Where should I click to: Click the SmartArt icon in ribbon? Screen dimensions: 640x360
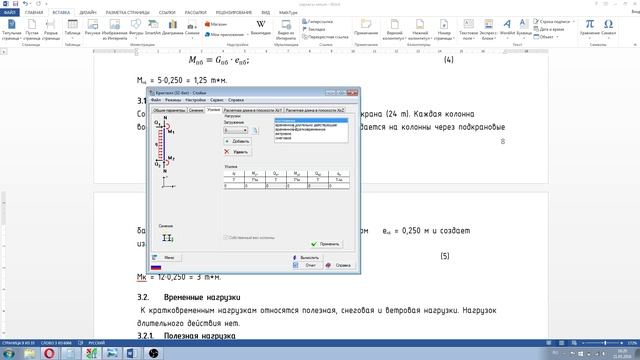point(153,29)
